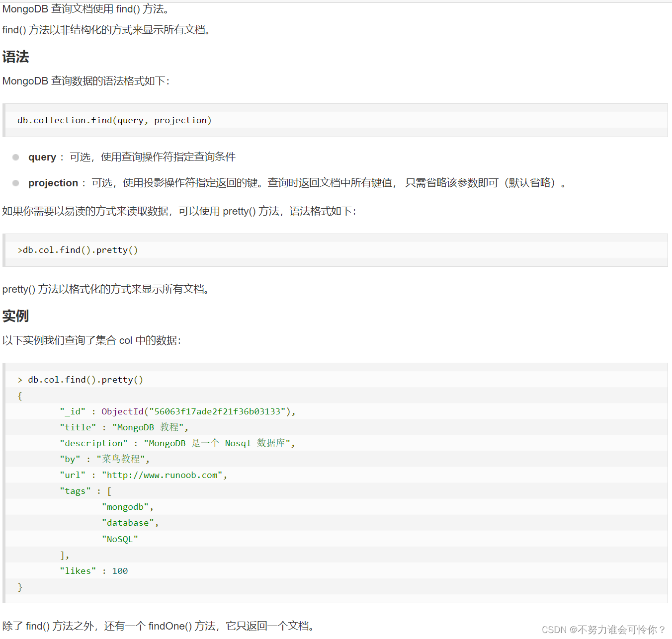Click the 语法 section heading
672x639 pixels.
coord(15,57)
